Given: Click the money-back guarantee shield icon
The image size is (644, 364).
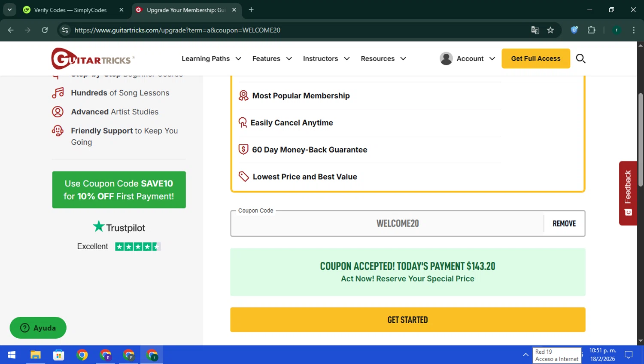Looking at the screenshot, I should click(x=243, y=150).
